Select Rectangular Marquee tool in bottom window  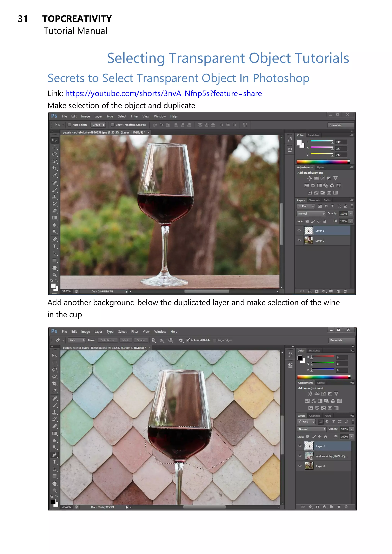tap(55, 363)
